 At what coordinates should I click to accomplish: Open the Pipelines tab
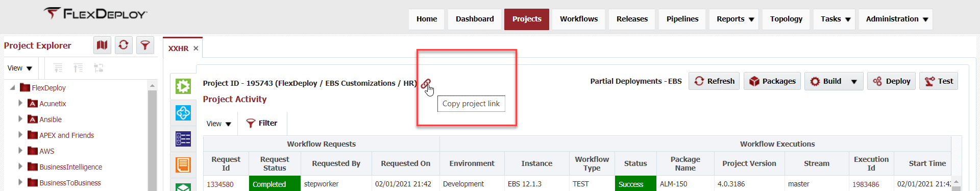click(x=682, y=19)
